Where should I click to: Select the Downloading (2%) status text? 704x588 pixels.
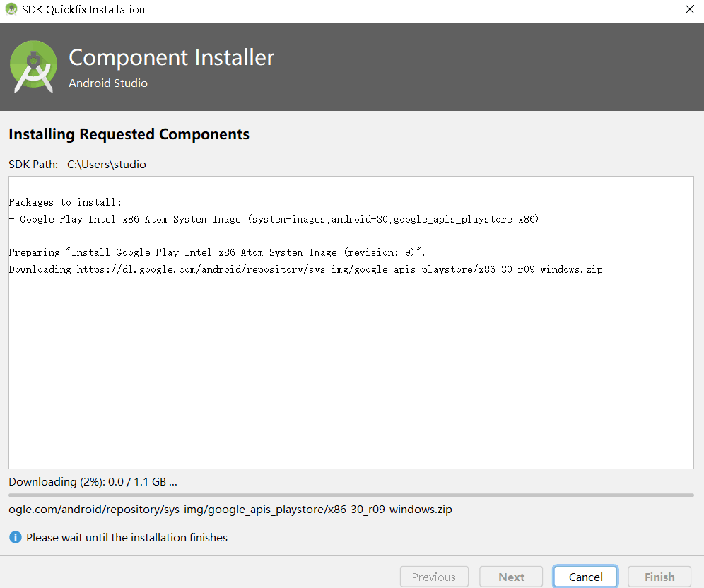click(x=92, y=481)
